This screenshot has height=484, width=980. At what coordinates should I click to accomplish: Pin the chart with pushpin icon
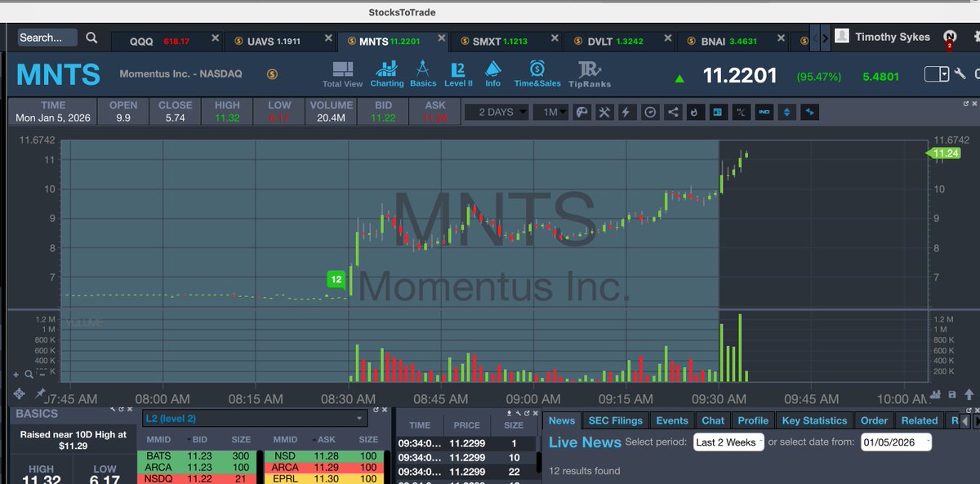click(x=40, y=394)
